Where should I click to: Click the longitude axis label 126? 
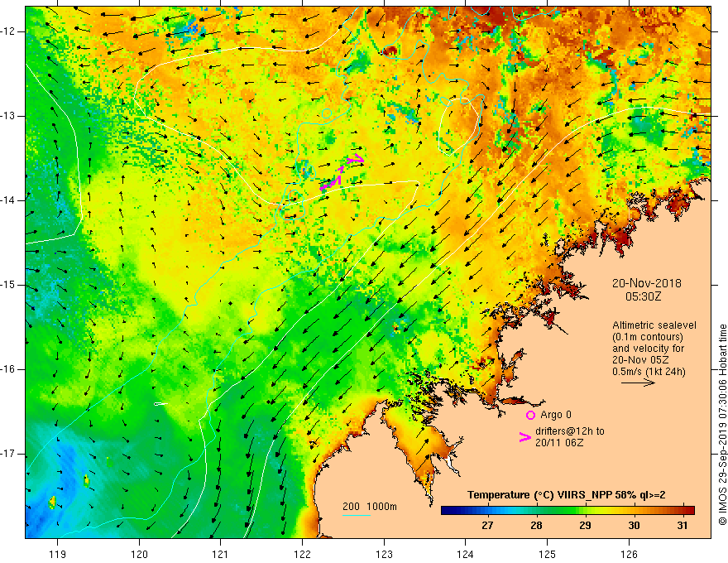629,555
